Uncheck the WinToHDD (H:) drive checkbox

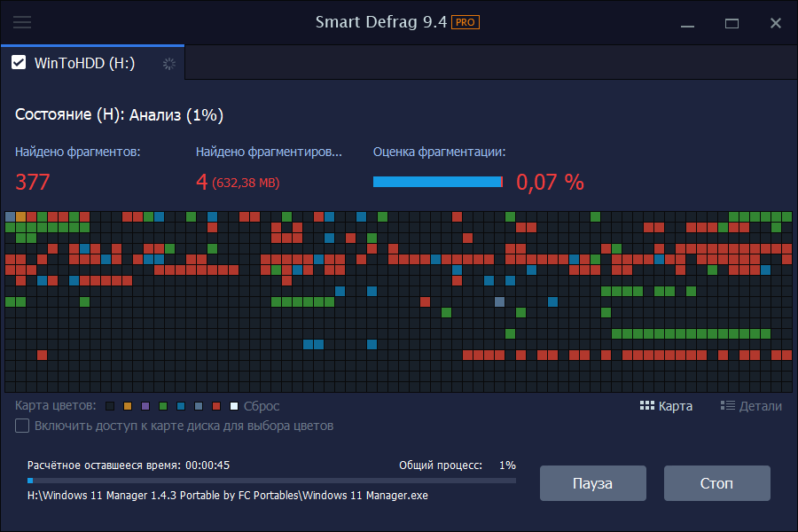(x=19, y=63)
